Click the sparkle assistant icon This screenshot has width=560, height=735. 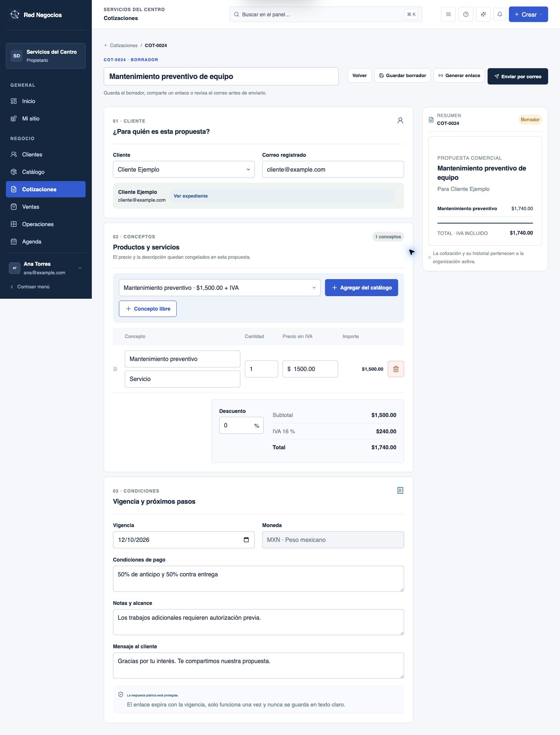pos(483,14)
